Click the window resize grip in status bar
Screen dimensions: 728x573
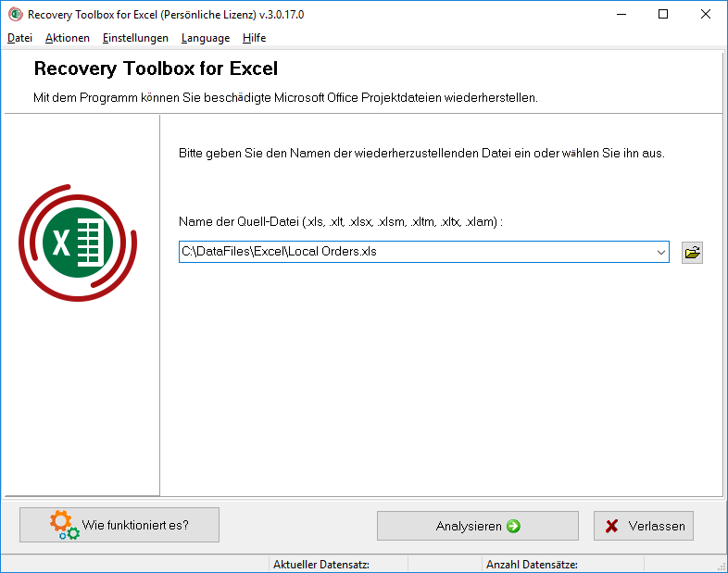click(x=722, y=567)
